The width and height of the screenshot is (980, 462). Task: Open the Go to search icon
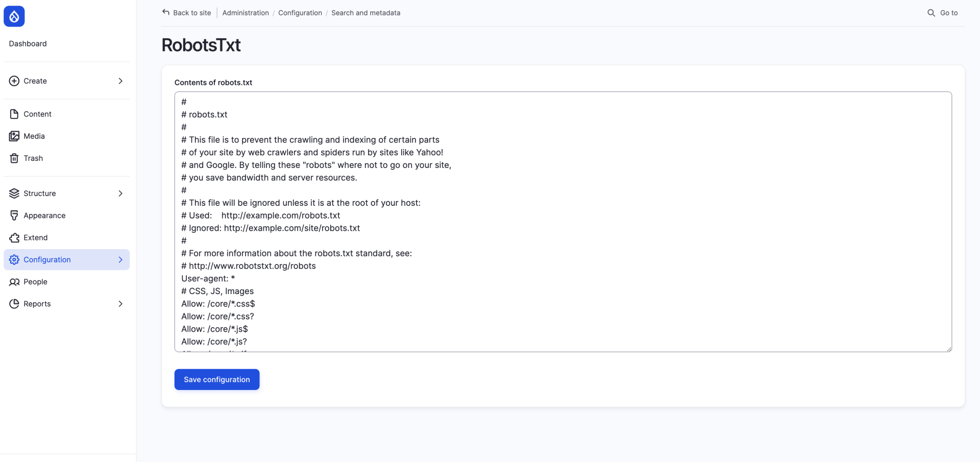pyautogui.click(x=931, y=13)
